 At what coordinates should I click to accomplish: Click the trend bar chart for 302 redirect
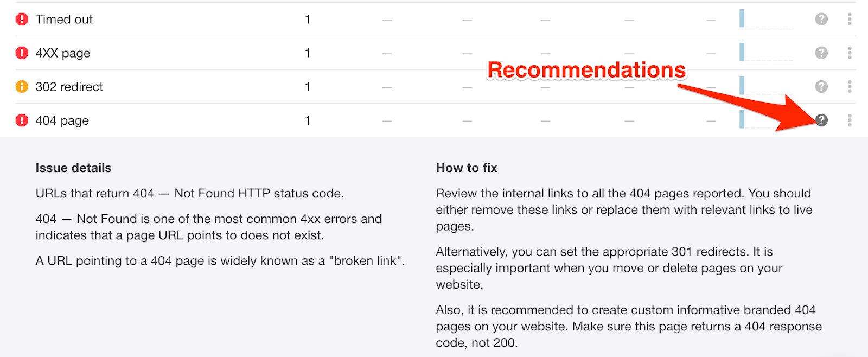766,86
